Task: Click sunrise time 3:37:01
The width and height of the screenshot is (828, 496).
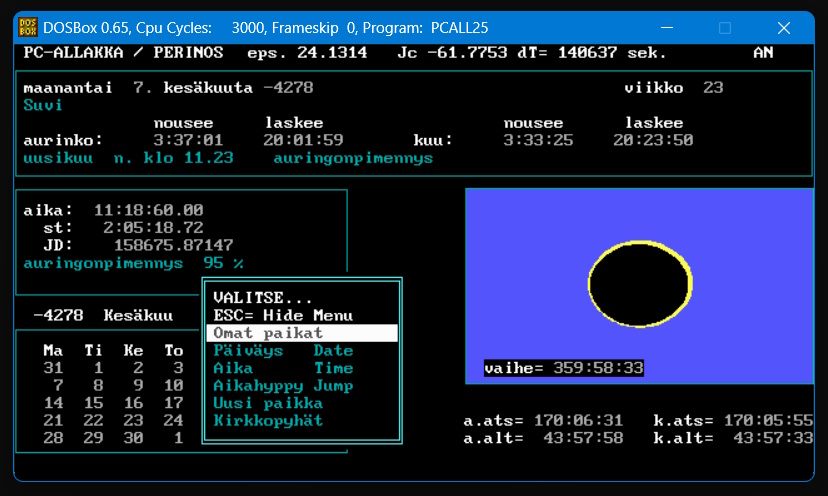Action: point(188,140)
